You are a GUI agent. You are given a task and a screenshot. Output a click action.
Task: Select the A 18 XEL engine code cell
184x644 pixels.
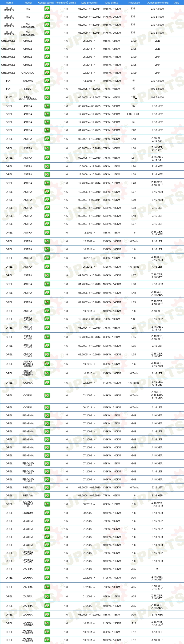pyautogui.click(x=157, y=632)
